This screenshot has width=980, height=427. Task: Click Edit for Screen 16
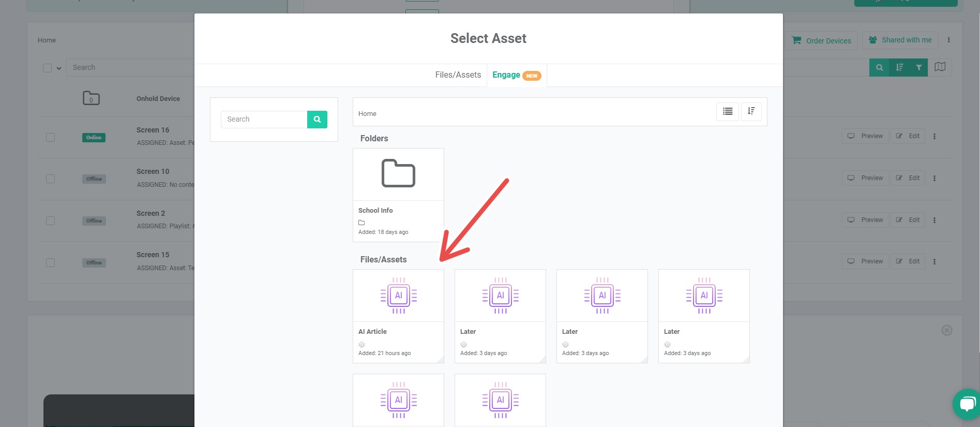[908, 136]
